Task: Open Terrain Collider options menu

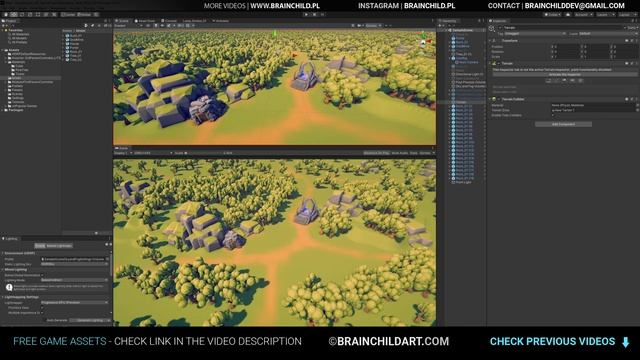Action: (636, 99)
